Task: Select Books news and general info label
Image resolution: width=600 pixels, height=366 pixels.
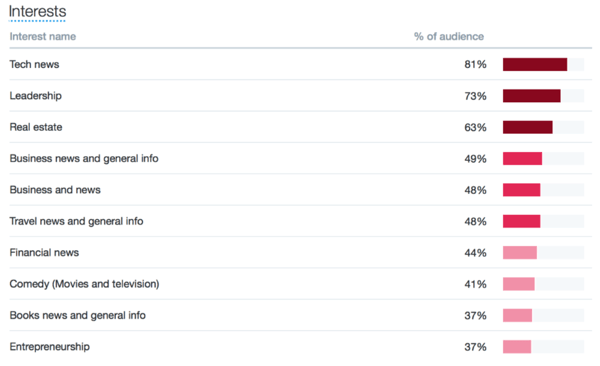Action: pyautogui.click(x=78, y=315)
